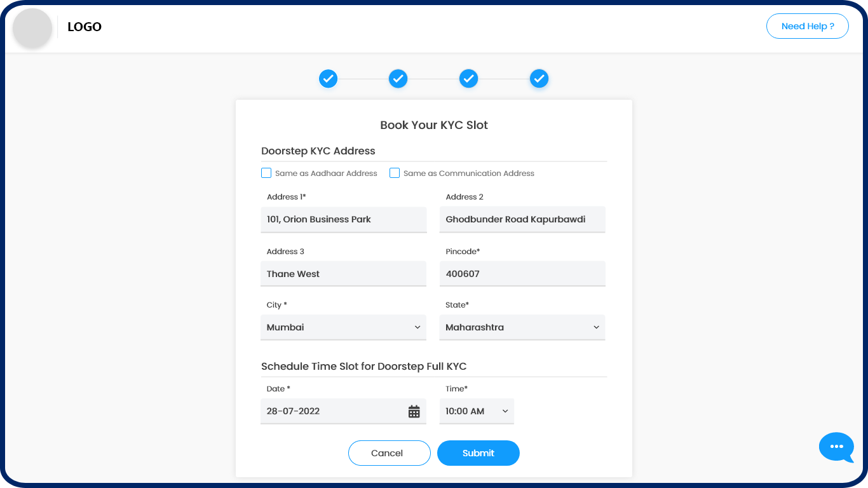Enable Same as Aadhaar Address checkbox
This screenshot has width=868, height=488.
266,173
